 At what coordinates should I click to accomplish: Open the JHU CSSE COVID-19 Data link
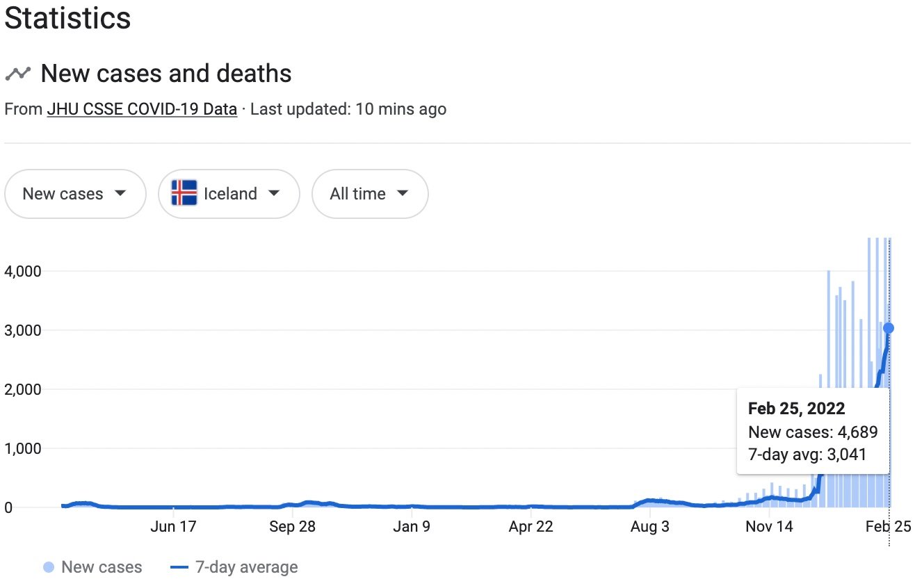click(x=142, y=109)
